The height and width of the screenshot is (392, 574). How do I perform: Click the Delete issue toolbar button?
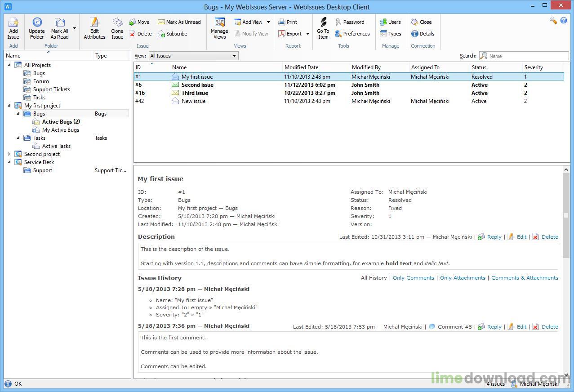coord(140,34)
